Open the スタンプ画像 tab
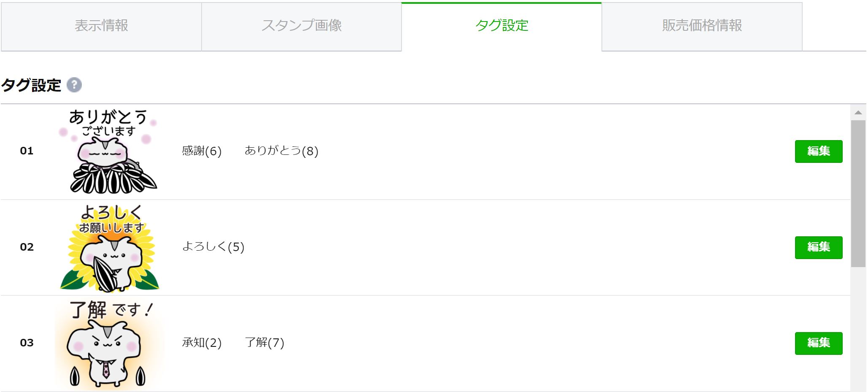Image resolution: width=868 pixels, height=392 pixels. (x=302, y=27)
